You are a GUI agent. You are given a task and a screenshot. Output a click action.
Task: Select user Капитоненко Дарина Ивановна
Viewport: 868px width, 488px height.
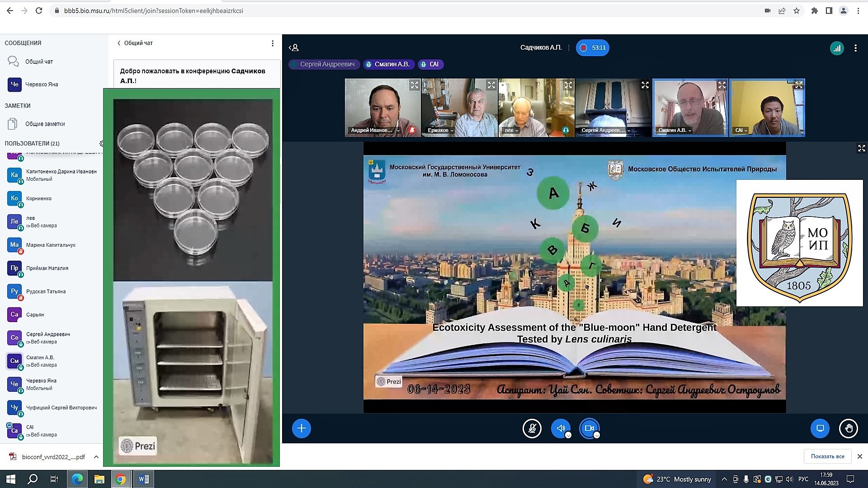coord(53,175)
